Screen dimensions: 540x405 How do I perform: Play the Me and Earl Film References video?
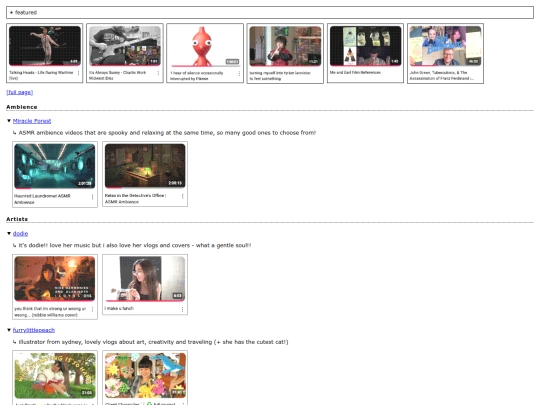point(365,46)
